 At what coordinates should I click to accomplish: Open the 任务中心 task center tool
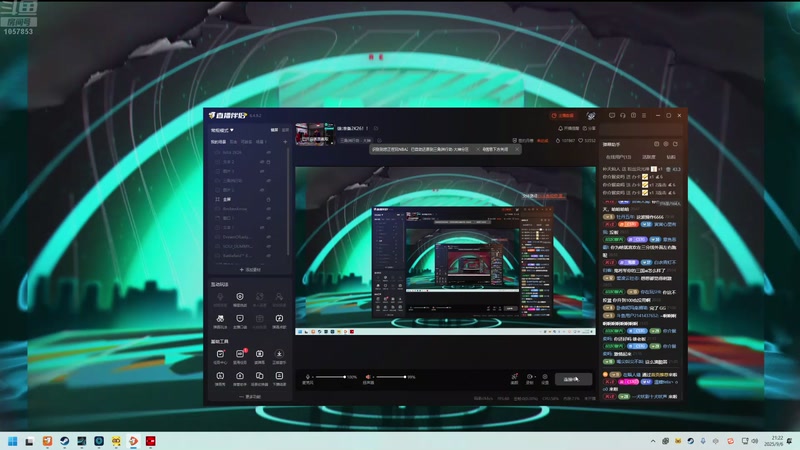220,357
